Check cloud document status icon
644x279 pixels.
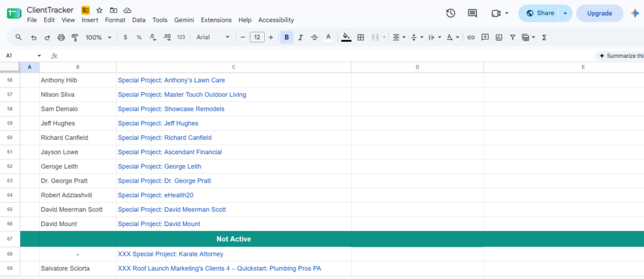tap(128, 10)
